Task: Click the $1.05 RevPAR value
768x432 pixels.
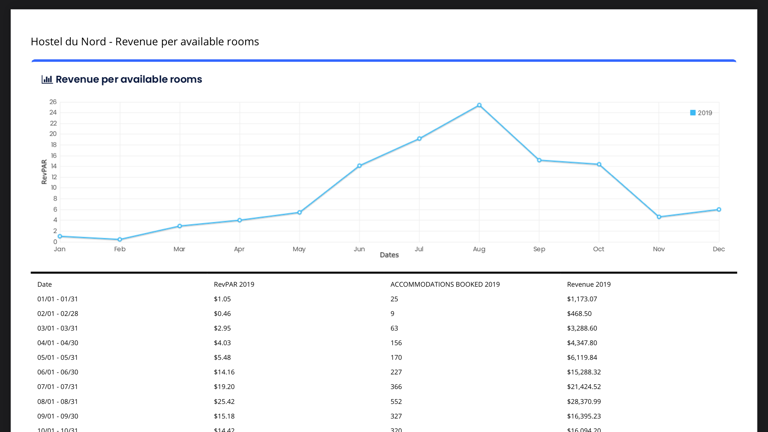Action: [x=222, y=299]
